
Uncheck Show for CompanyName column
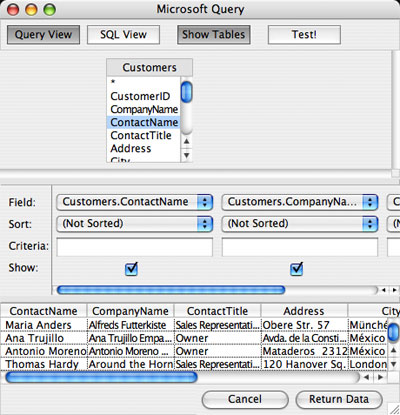[296, 269]
